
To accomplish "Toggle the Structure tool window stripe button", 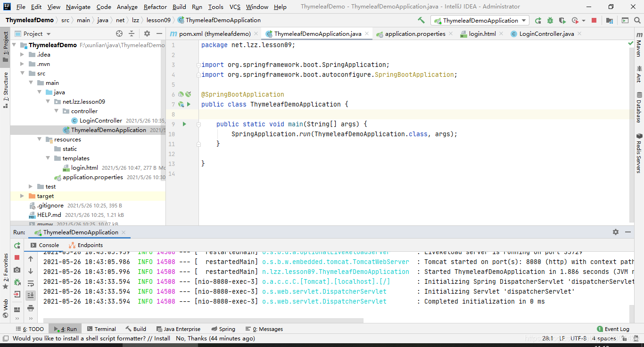I will [5, 90].
